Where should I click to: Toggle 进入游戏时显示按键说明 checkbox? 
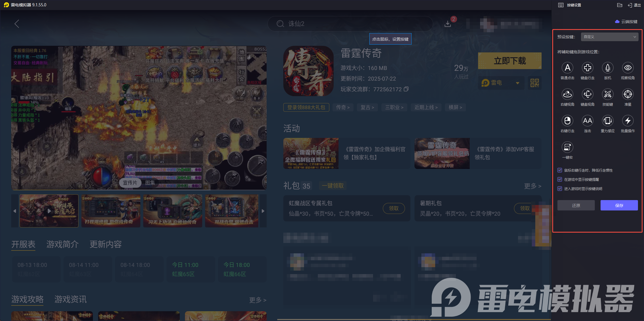(560, 189)
